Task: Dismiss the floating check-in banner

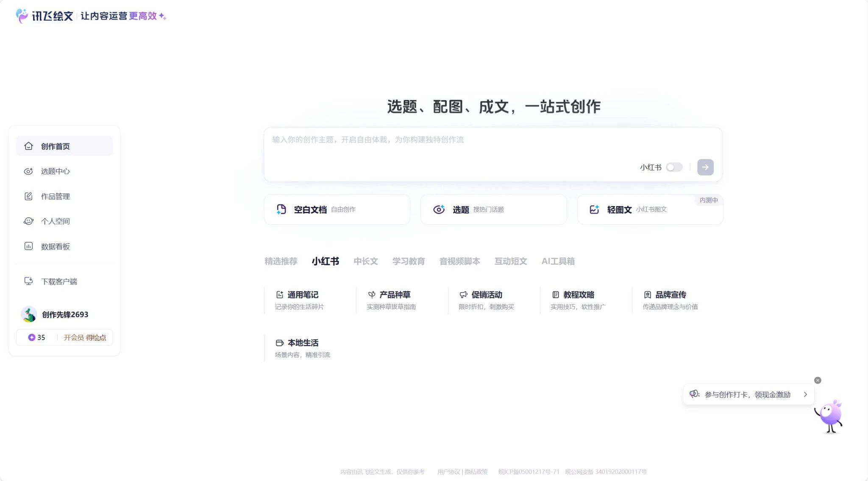Action: tap(818, 380)
